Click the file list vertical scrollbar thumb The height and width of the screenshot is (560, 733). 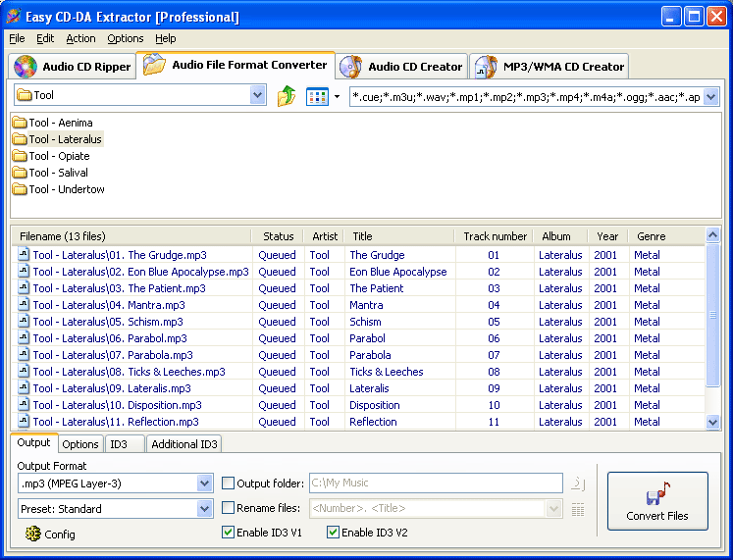[x=713, y=314]
